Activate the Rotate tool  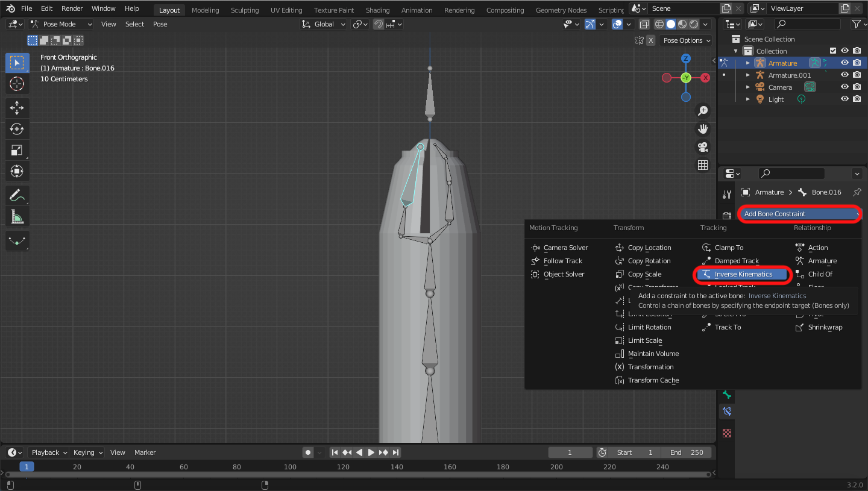17,129
